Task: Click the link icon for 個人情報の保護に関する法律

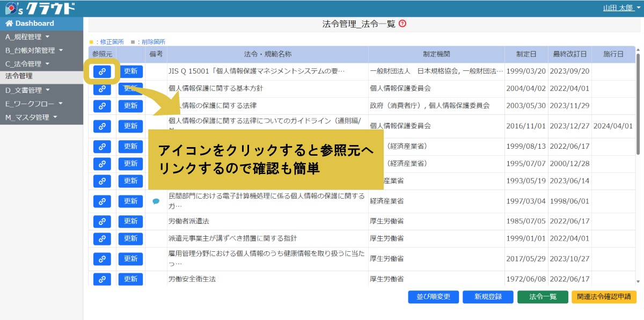Action: 101,106
